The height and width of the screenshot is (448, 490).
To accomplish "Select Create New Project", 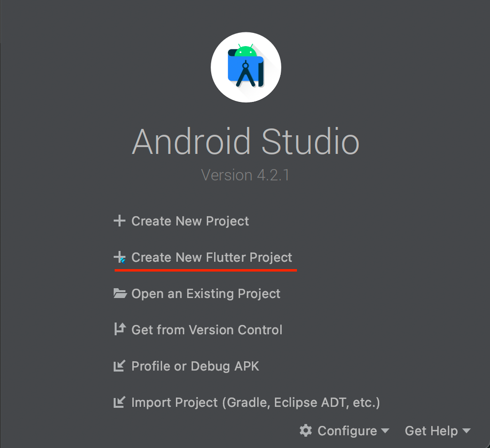I will [x=190, y=222].
